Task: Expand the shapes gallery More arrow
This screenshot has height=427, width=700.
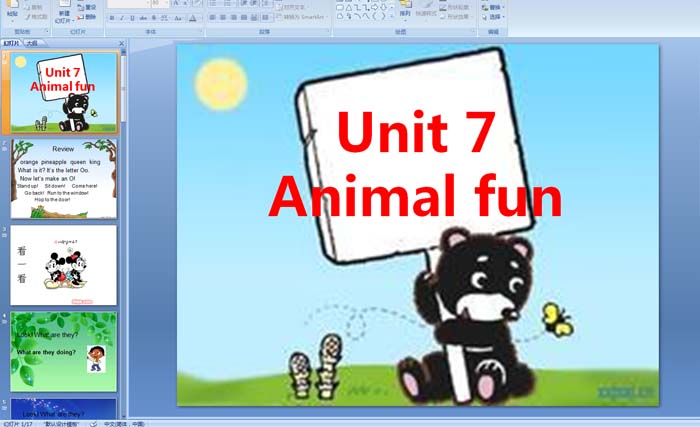Action: (392, 17)
